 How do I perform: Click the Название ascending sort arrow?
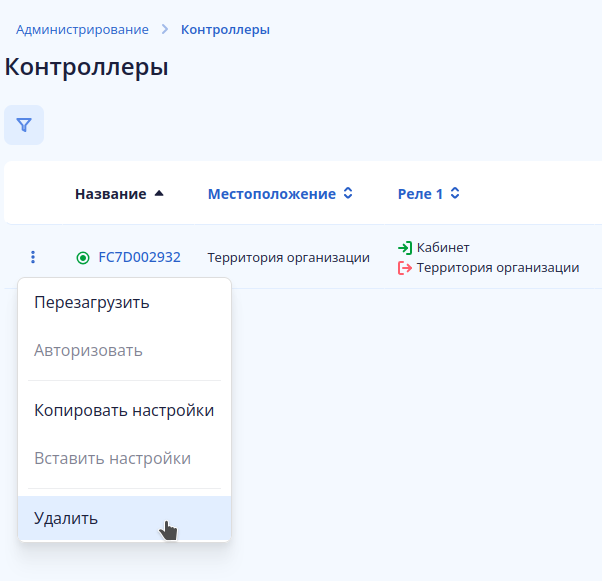click(x=159, y=194)
